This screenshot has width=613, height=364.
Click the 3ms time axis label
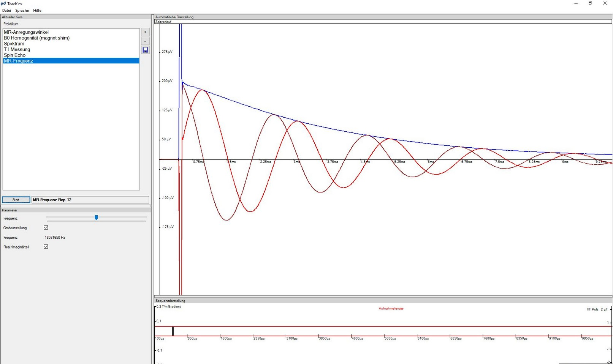297,162
